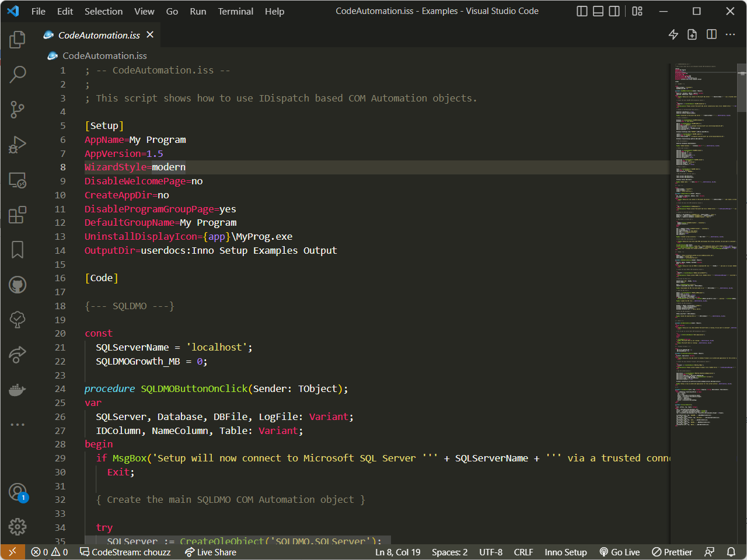Click the vertical scrollbar thumb
747x560 pixels.
pyautogui.click(x=742, y=87)
